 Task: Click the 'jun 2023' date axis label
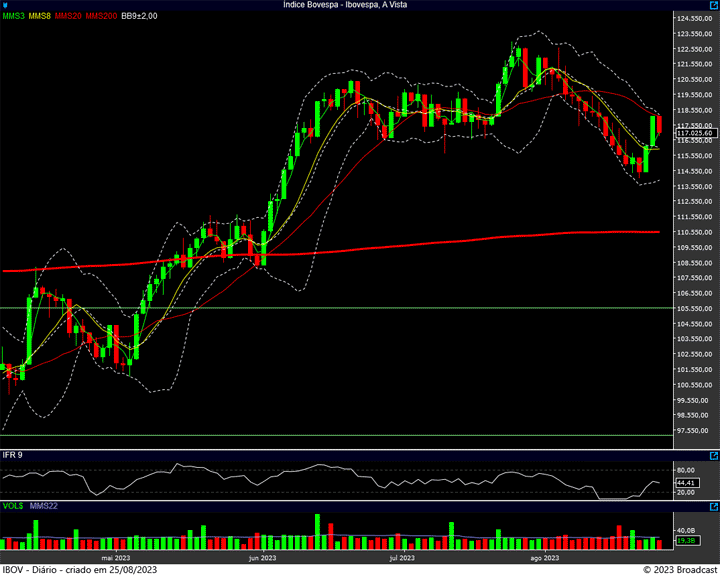(x=262, y=558)
